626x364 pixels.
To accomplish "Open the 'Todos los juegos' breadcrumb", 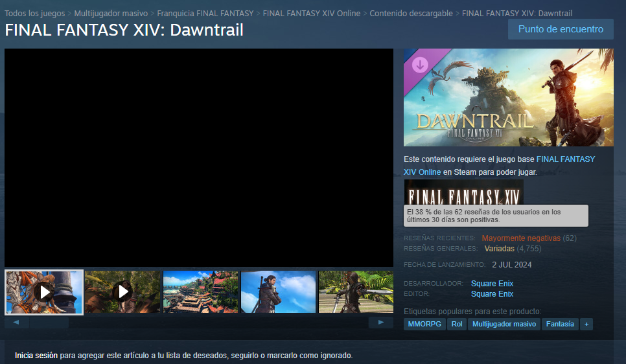I will click(x=35, y=13).
